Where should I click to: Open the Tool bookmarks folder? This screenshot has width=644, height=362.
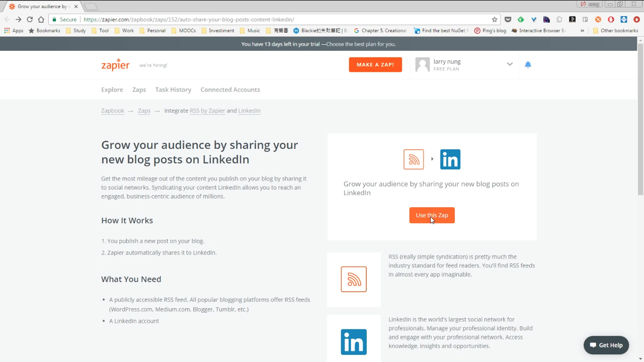pos(100,31)
